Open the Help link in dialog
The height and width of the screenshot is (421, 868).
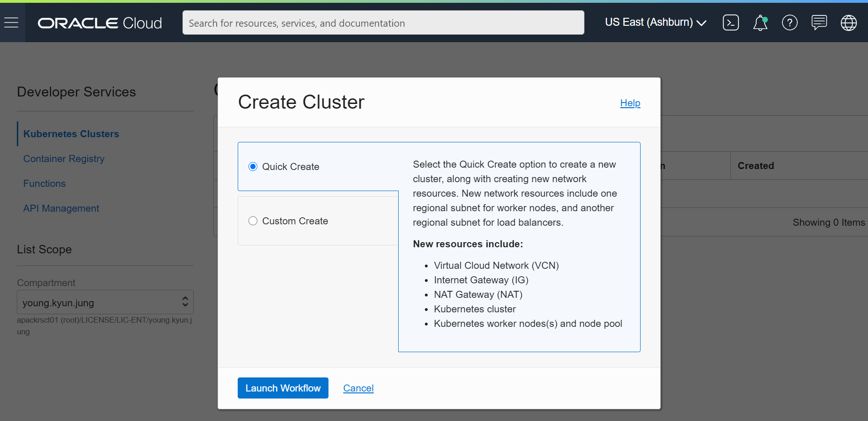pos(630,103)
